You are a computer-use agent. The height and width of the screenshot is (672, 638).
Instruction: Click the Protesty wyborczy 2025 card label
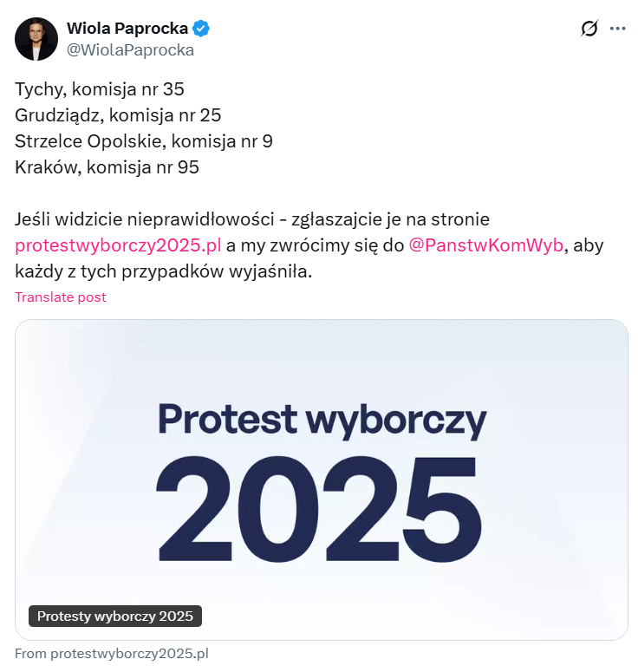click(115, 617)
